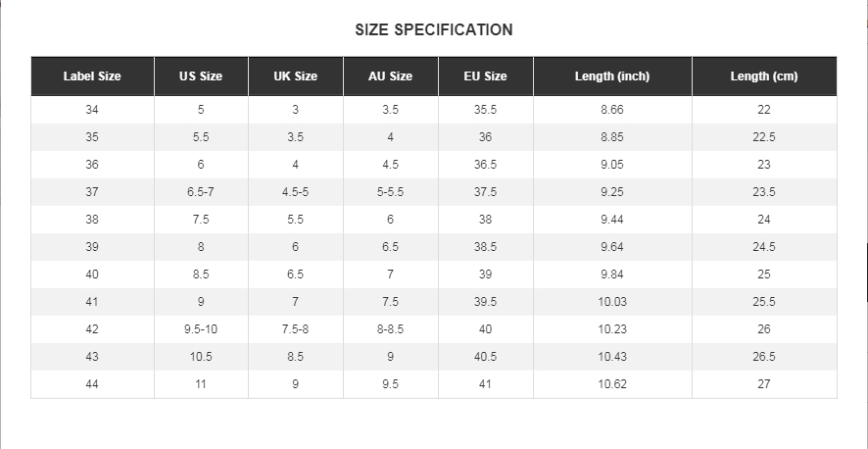Click the US size 6.5-7 cell
Screen dimensions: 868x449
click(201, 192)
